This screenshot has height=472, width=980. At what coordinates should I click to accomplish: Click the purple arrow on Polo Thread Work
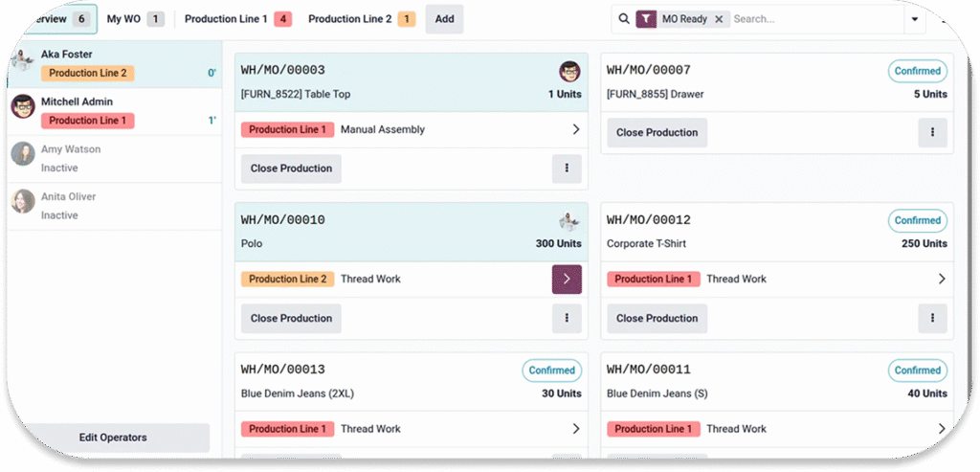pyautogui.click(x=567, y=280)
